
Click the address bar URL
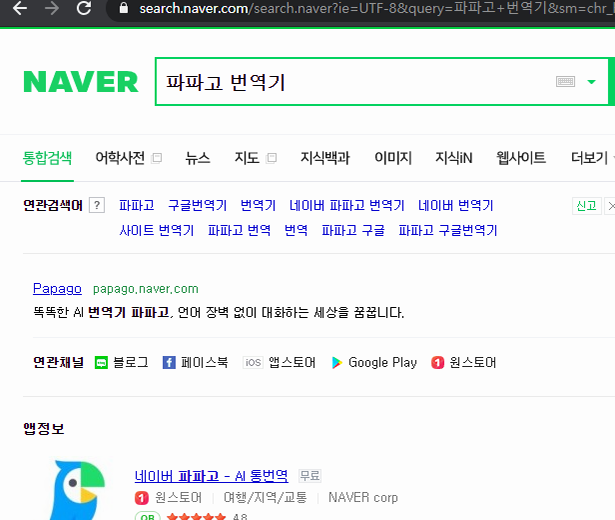pos(376,8)
